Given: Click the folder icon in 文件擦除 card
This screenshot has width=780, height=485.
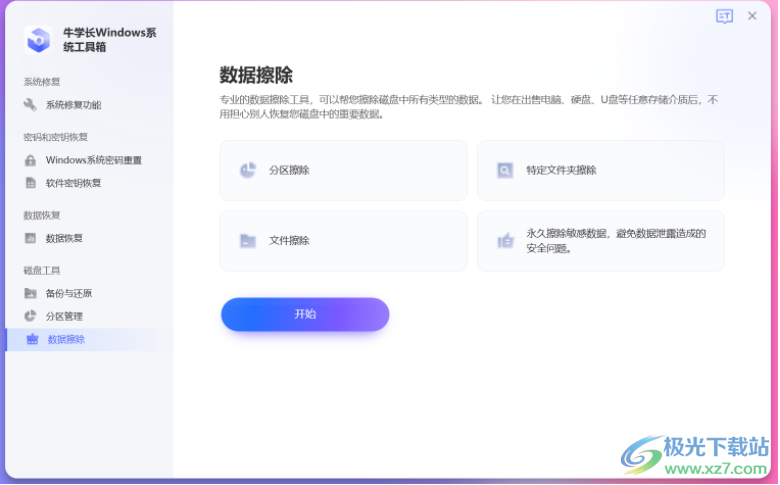Looking at the screenshot, I should 248,241.
